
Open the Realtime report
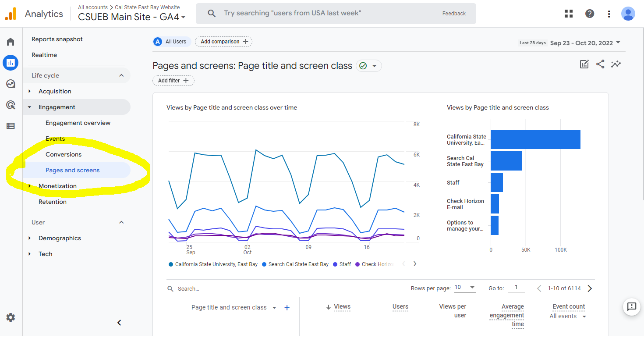44,55
